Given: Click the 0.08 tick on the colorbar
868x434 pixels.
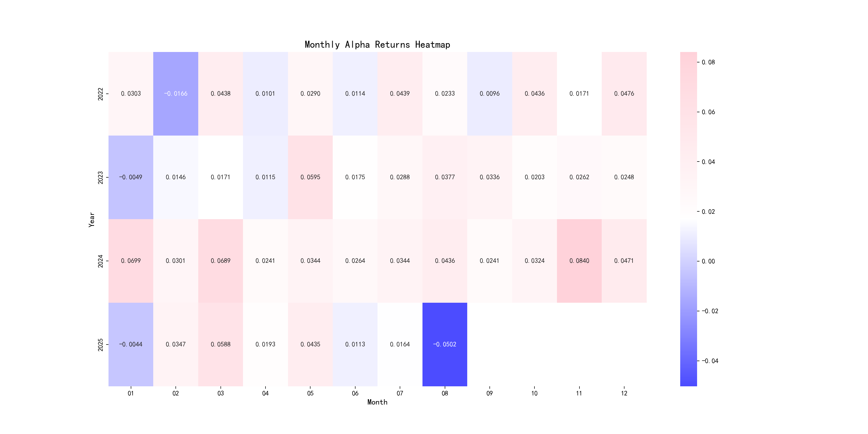Looking at the screenshot, I should [708, 62].
